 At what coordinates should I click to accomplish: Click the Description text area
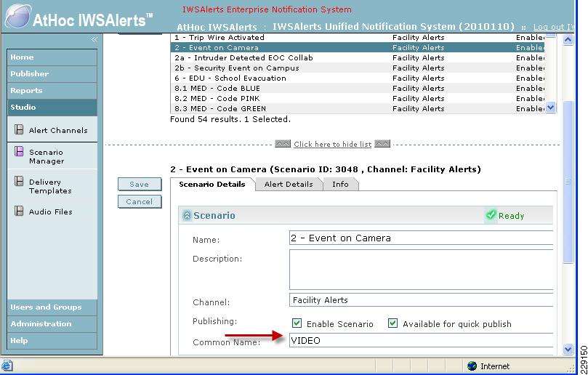pos(421,269)
